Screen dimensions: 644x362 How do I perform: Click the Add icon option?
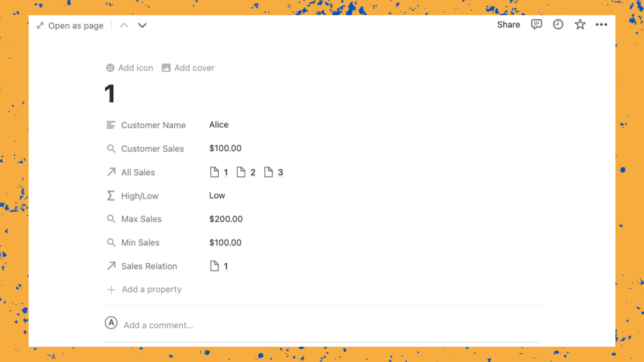[x=130, y=68]
